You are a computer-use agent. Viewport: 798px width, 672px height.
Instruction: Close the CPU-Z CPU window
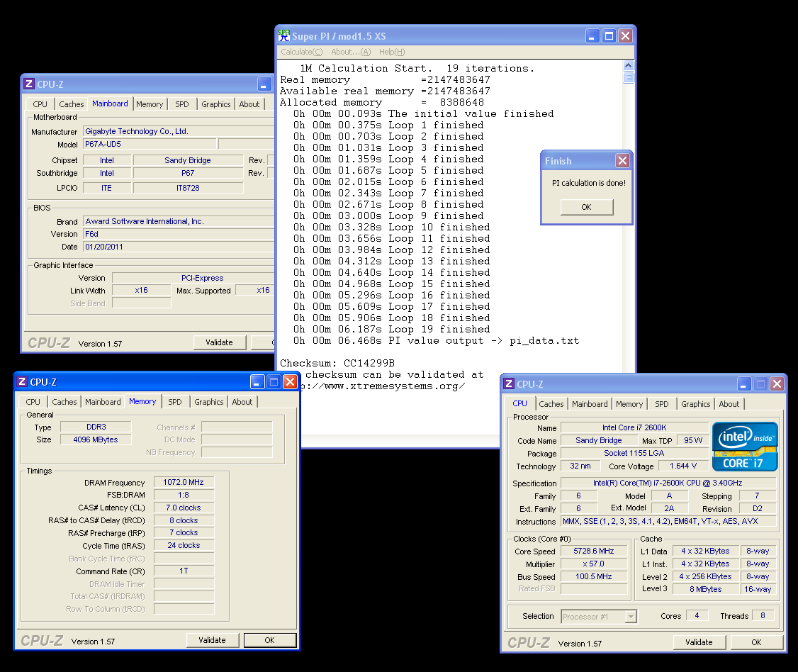click(777, 384)
